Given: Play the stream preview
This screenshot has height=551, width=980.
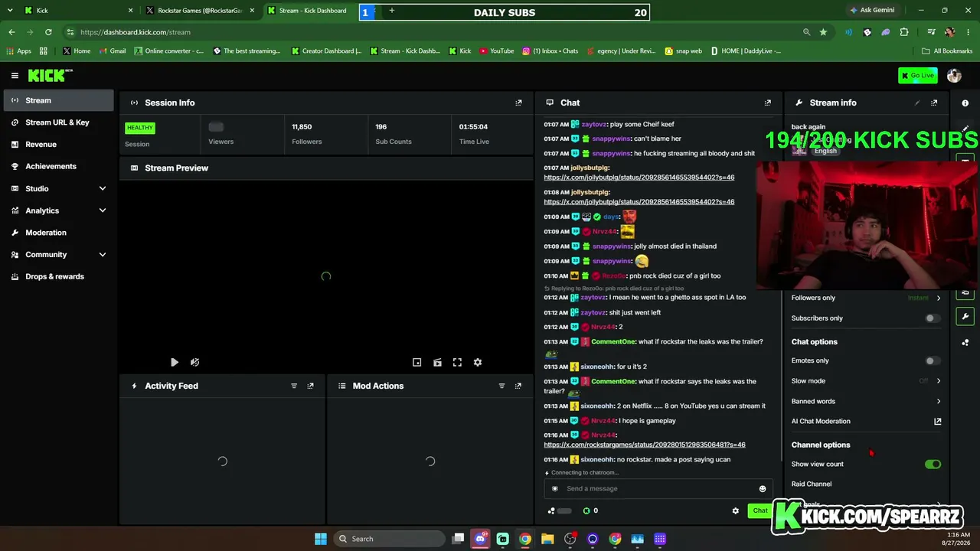Looking at the screenshot, I should 174,362.
